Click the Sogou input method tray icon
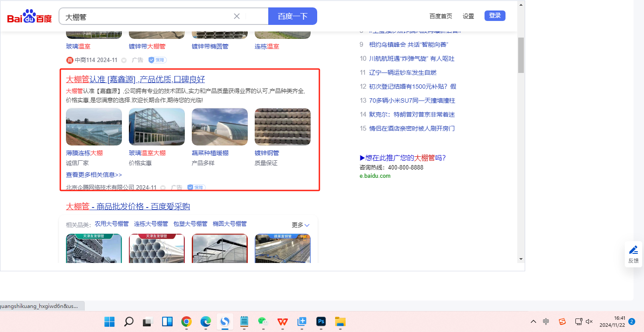Image resolution: width=644 pixels, height=332 pixels. (x=562, y=322)
